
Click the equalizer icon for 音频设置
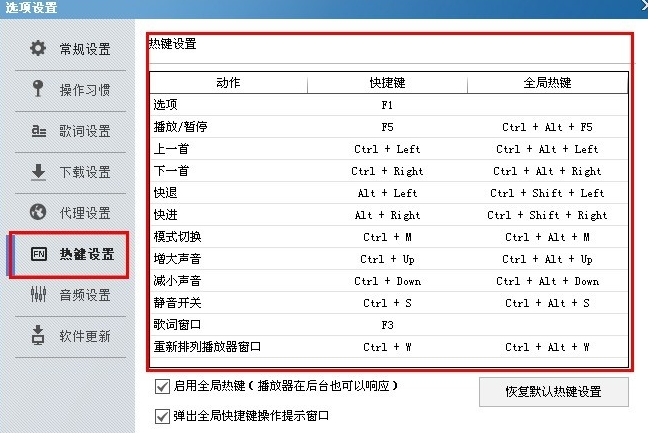39,295
